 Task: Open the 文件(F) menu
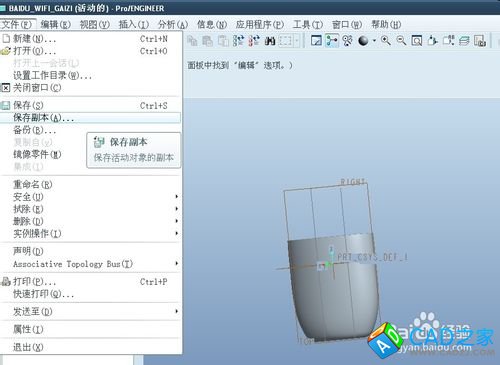(x=17, y=24)
